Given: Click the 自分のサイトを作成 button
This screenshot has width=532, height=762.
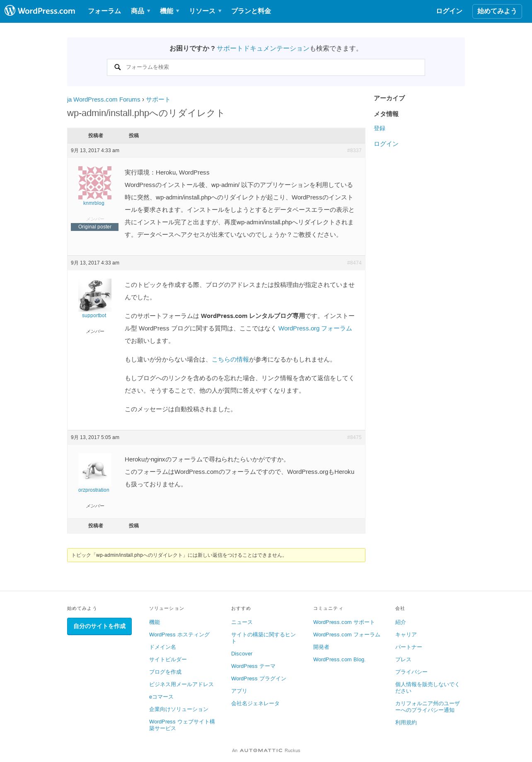Looking at the screenshot, I should 99,626.
